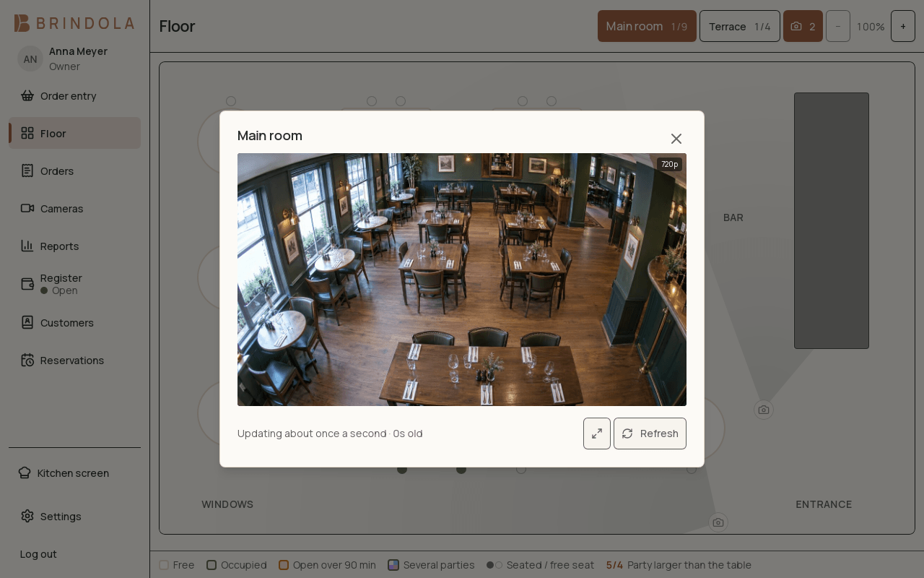The width and height of the screenshot is (924, 578).
Task: Expand camera feed to fullscreen
Action: [x=597, y=433]
